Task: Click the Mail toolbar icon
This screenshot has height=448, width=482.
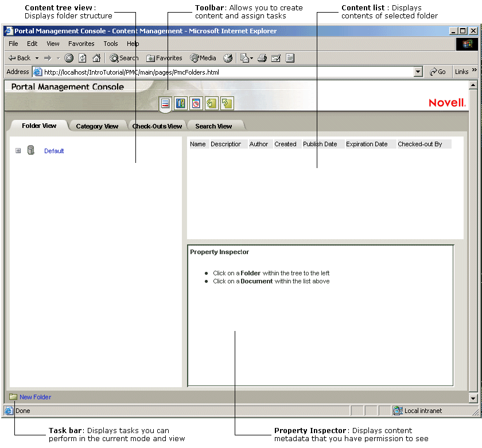Action: point(244,58)
